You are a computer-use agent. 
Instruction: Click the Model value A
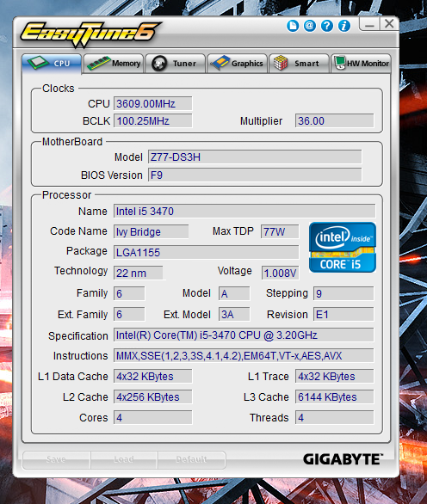(234, 293)
